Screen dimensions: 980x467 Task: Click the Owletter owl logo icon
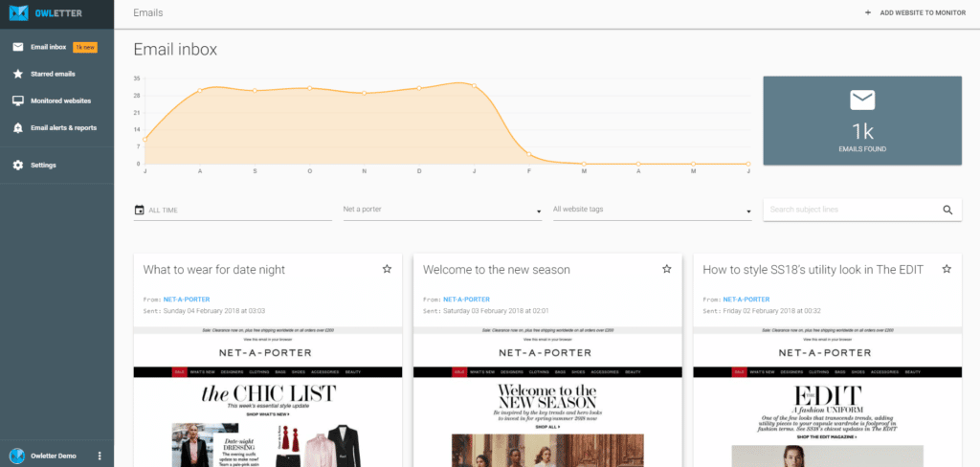tap(16, 13)
